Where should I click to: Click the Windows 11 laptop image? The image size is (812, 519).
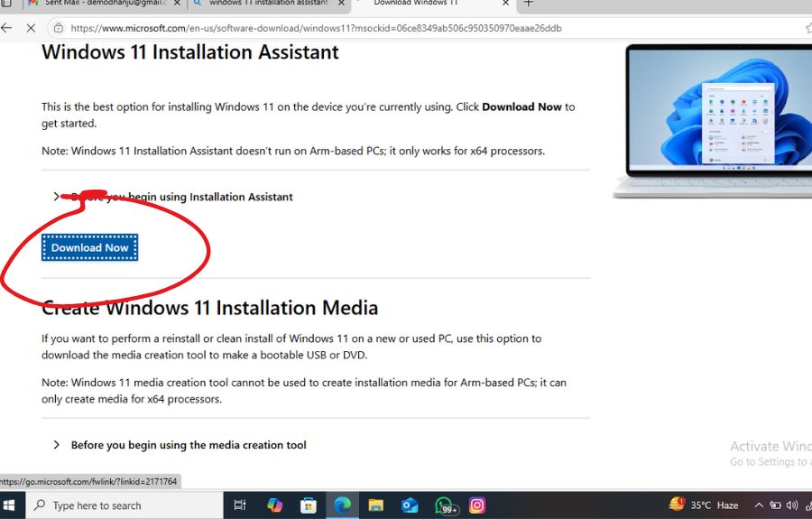coord(713,121)
